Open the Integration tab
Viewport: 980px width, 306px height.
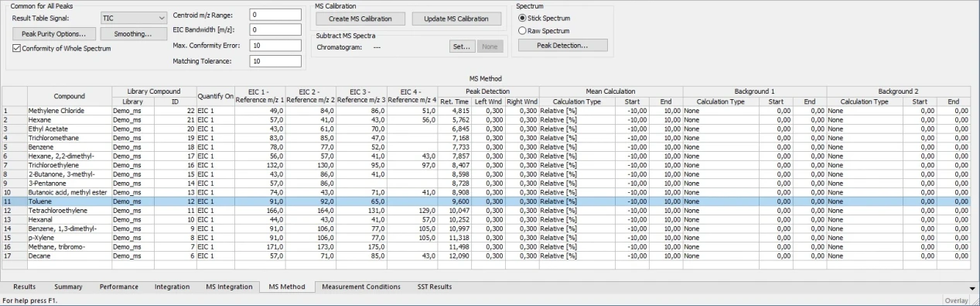click(x=172, y=287)
